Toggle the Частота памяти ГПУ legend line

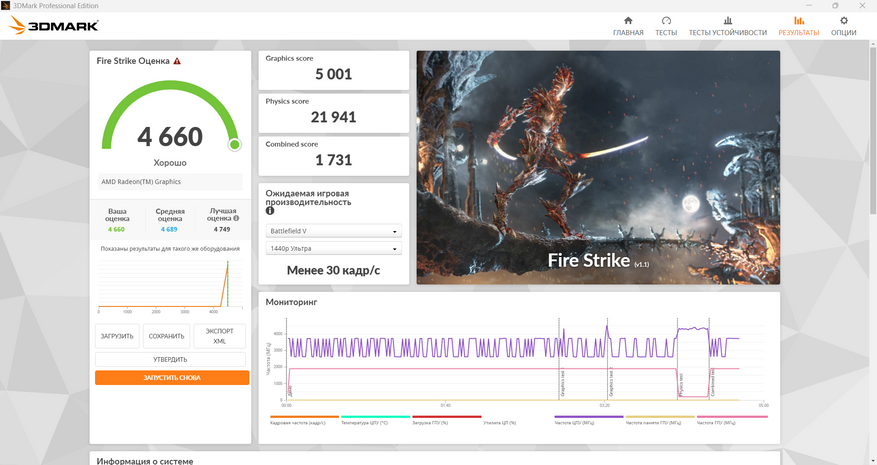(660, 417)
